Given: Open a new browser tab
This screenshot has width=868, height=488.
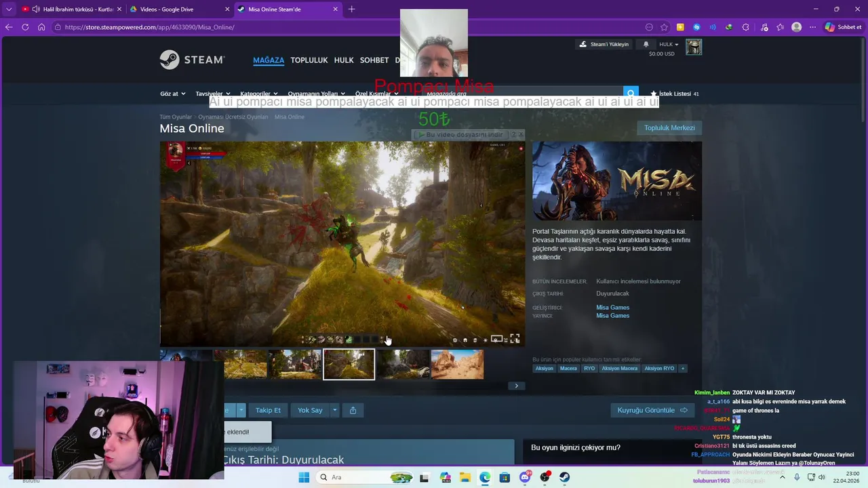Looking at the screenshot, I should 351,9.
